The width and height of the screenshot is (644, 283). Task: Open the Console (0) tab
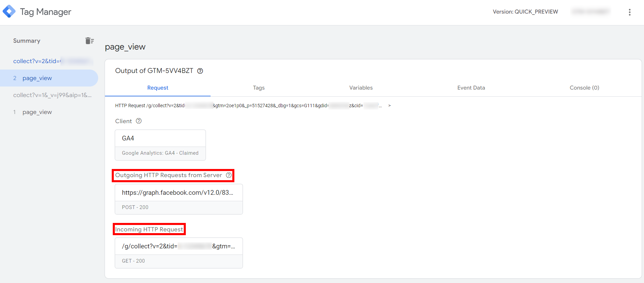point(584,88)
